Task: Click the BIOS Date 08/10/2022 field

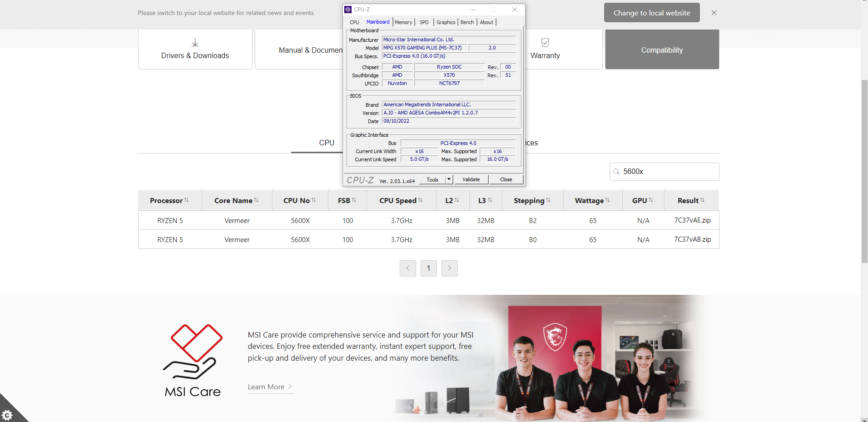Action: point(449,121)
